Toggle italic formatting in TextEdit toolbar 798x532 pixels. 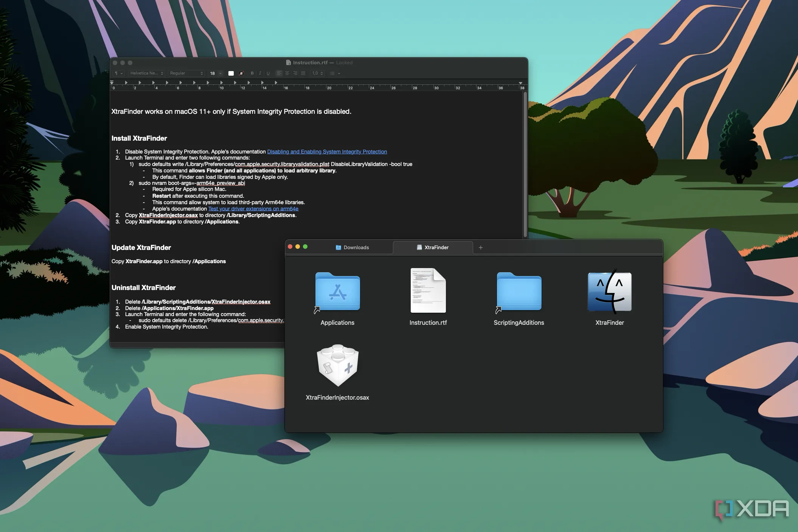(260, 73)
